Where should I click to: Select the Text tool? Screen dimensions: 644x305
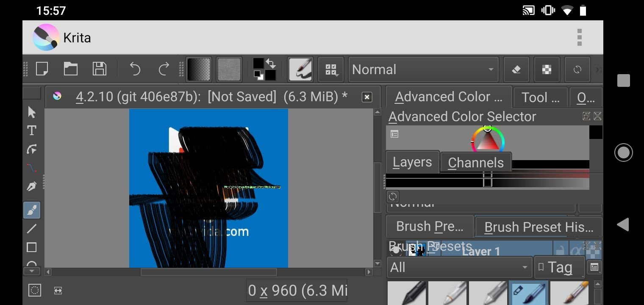tap(32, 131)
